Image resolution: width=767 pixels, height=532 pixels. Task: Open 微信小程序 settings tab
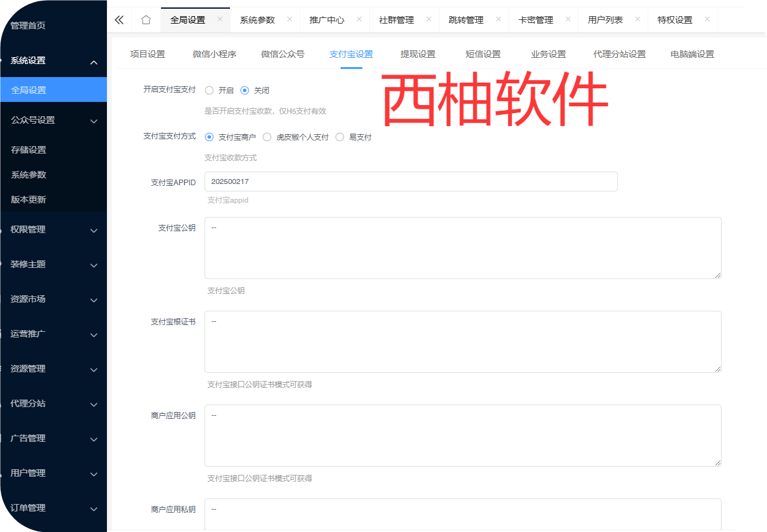[214, 55]
